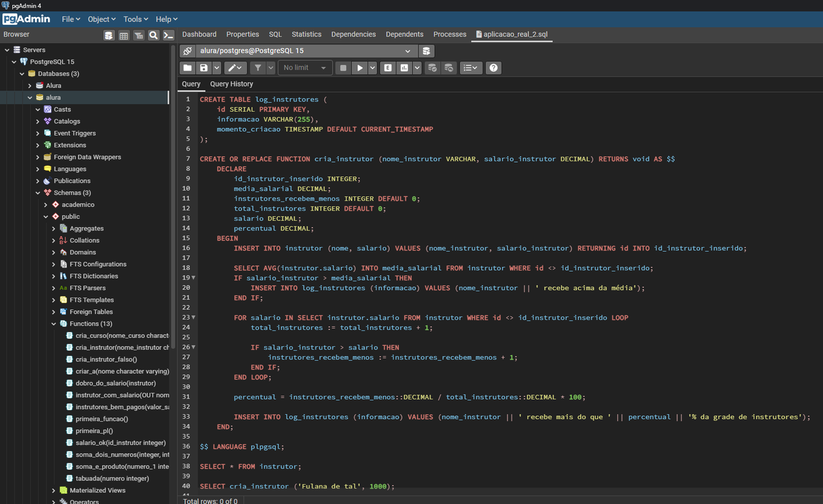823x504 pixels.
Task: Switch to the Dashboard tab
Action: pyautogui.click(x=199, y=34)
